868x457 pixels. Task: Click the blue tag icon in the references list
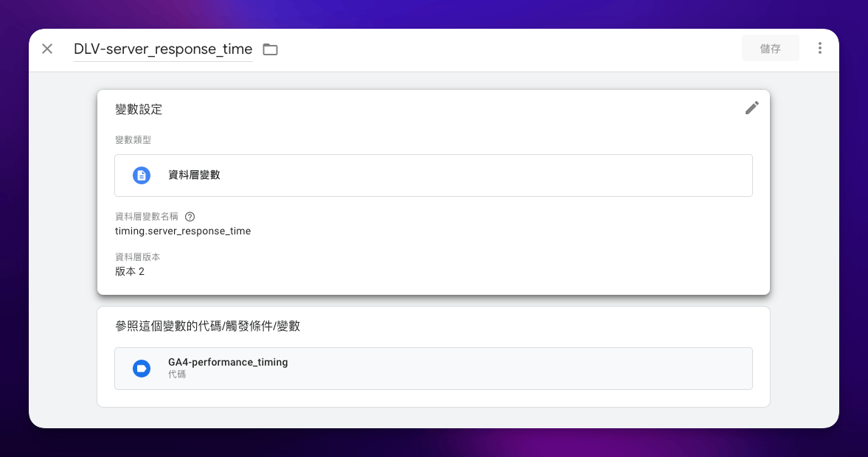point(142,369)
